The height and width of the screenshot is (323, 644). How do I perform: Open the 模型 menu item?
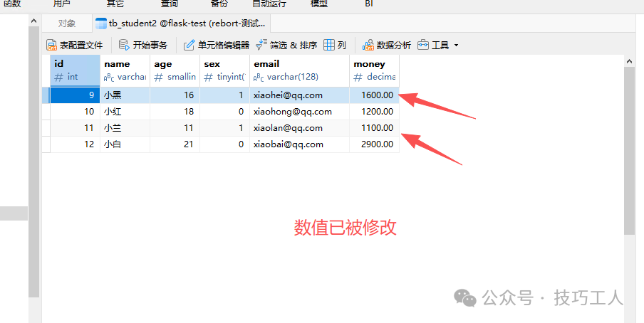(319, 4)
